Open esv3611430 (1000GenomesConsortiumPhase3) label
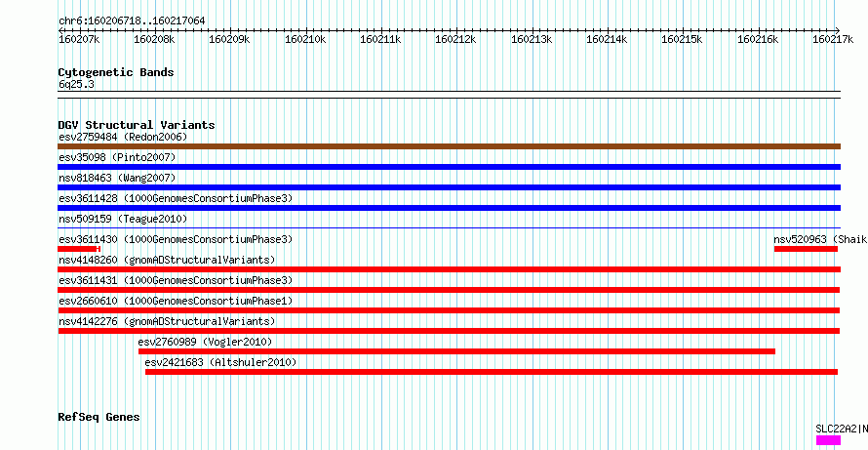Screen dimensions: 868x450 coord(176,239)
